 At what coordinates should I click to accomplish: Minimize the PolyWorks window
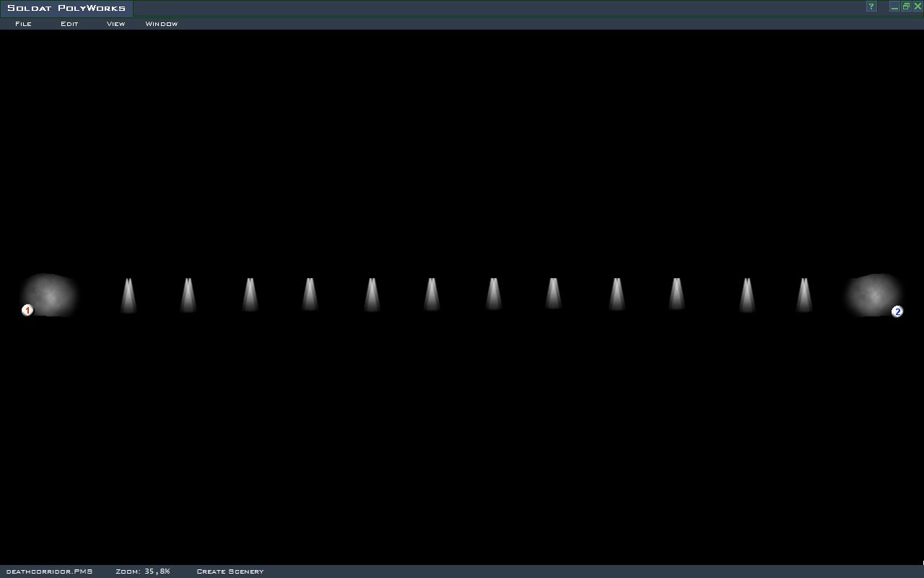[x=894, y=7]
